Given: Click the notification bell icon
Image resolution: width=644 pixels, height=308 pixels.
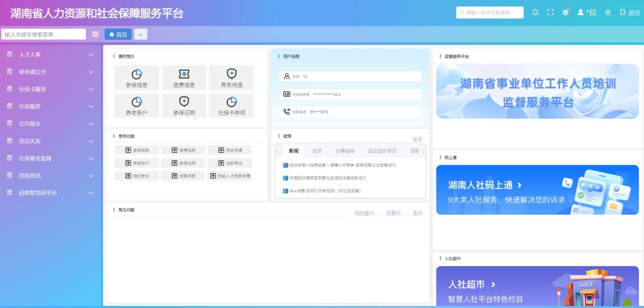Looking at the screenshot, I should pyautogui.click(x=535, y=13).
